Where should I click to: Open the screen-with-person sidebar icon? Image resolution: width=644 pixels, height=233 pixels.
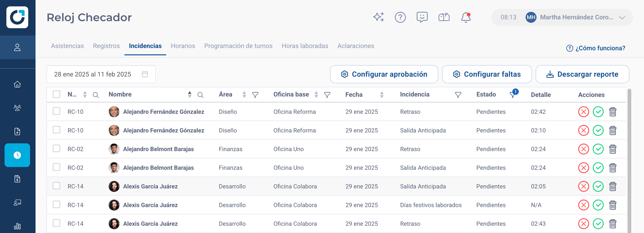pyautogui.click(x=17, y=202)
